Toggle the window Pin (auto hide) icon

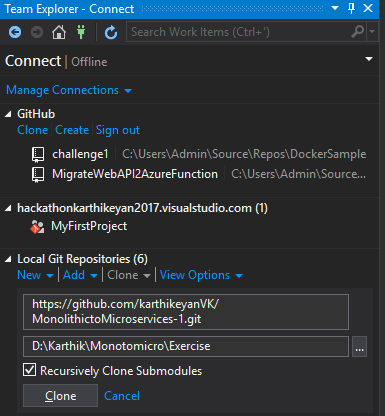click(351, 8)
